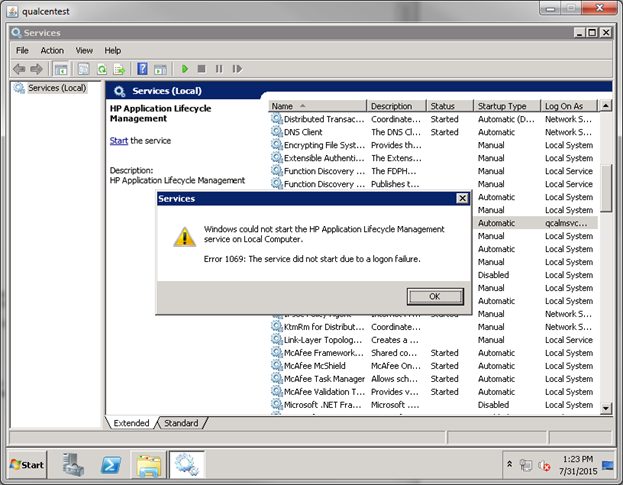This screenshot has height=485, width=623.
Task: Select the Microsoft .NET Framework service row
Action: pyautogui.click(x=433, y=405)
